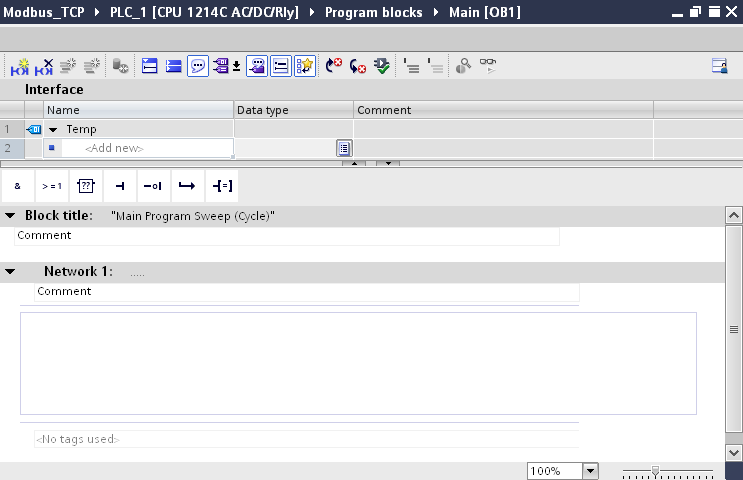The image size is (743, 480).
Task: Click Modbus_TCP in breadcrumb
Action: (44, 12)
